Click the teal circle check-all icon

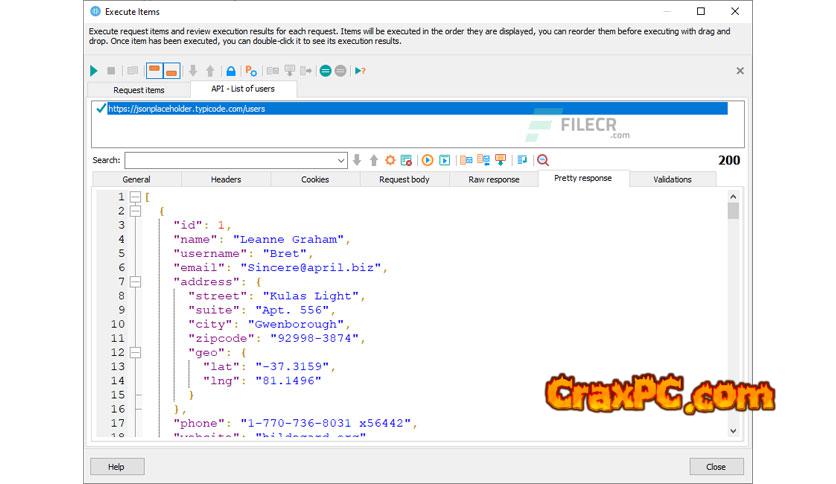click(x=325, y=70)
